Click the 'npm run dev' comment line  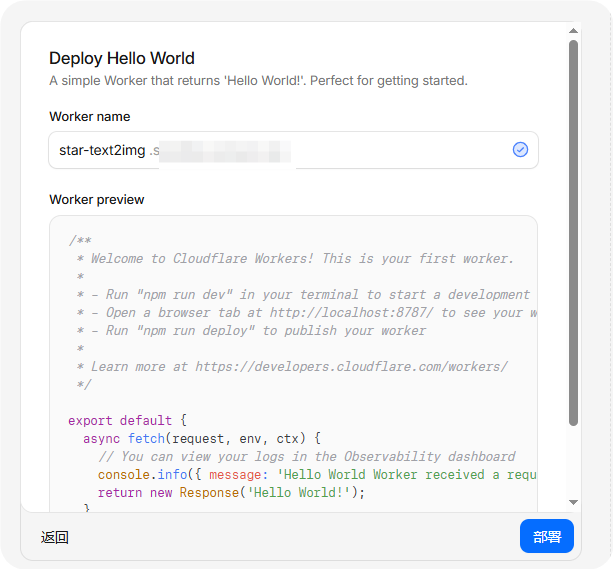point(303,295)
